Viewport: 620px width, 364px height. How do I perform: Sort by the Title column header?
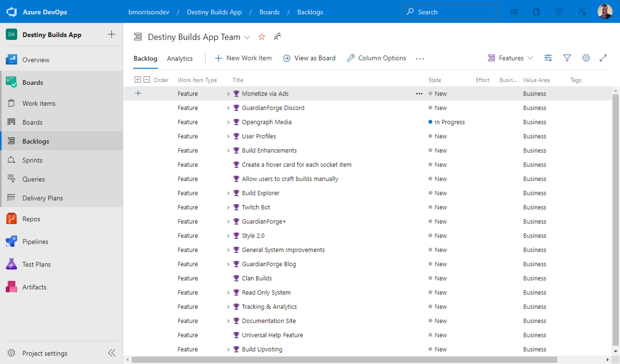click(238, 80)
